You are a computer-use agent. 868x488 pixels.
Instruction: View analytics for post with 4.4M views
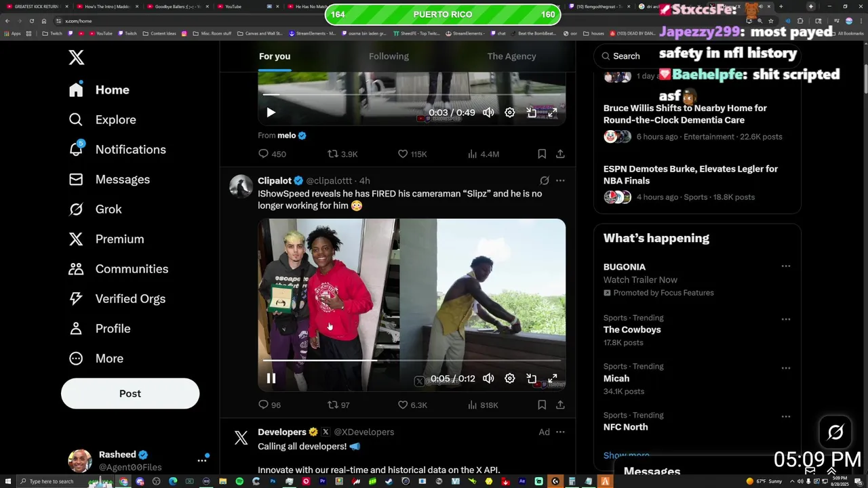point(484,154)
